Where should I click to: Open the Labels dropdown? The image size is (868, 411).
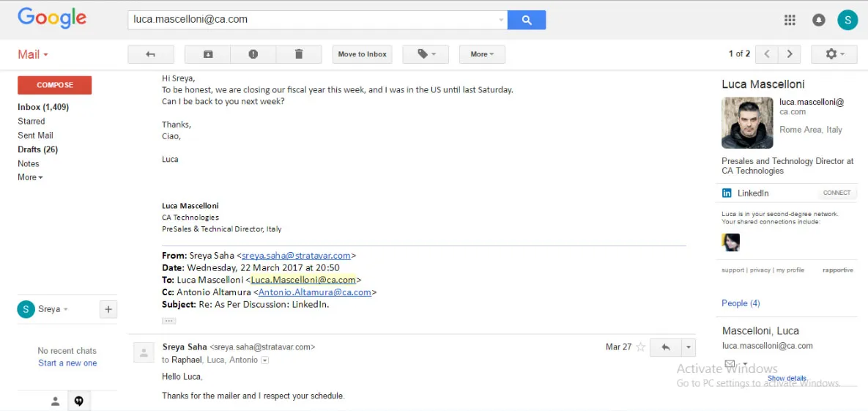pyautogui.click(x=426, y=54)
